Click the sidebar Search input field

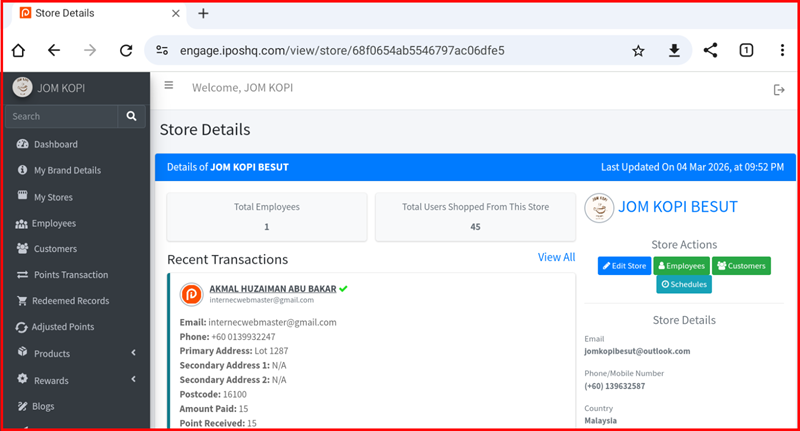[x=60, y=116]
